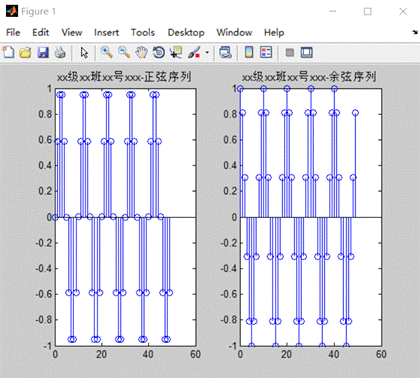The width and height of the screenshot is (420, 378).
Task: Expand the Brush color dropdown arrow
Action: (x=207, y=53)
